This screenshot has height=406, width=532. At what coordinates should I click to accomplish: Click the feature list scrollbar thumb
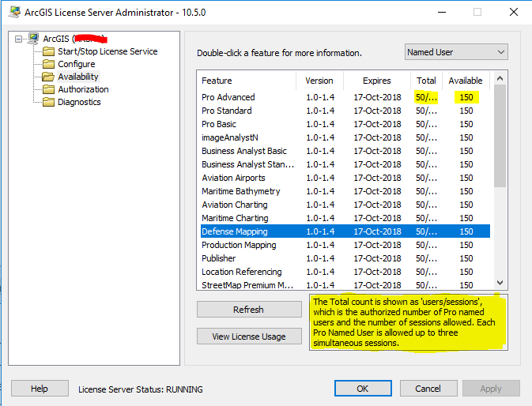click(500, 136)
